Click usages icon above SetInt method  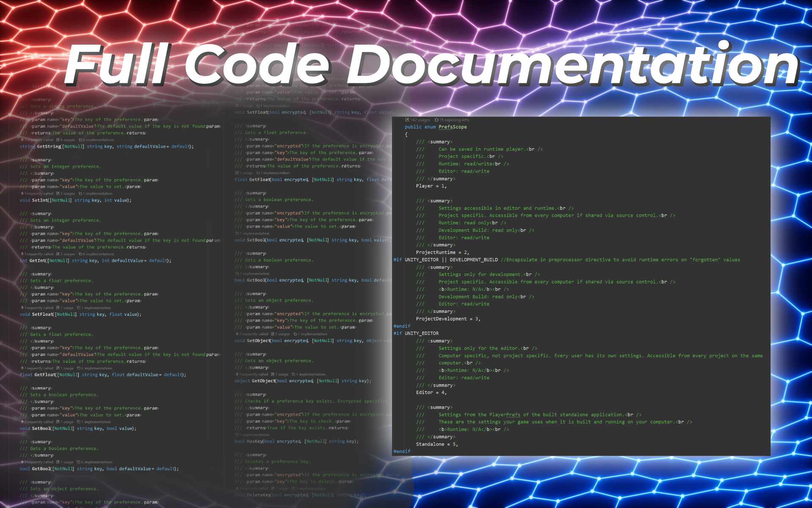pyautogui.click(x=58, y=193)
